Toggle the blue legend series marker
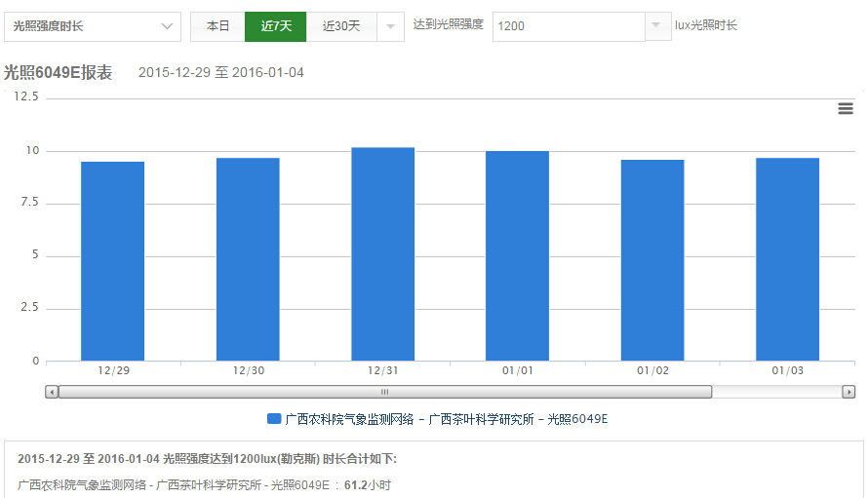 pyautogui.click(x=274, y=419)
